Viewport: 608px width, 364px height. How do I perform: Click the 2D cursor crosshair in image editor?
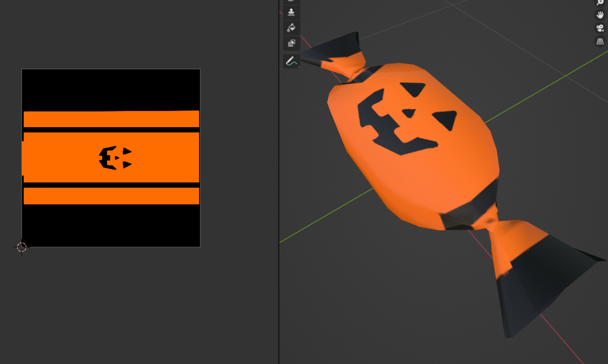(x=21, y=247)
